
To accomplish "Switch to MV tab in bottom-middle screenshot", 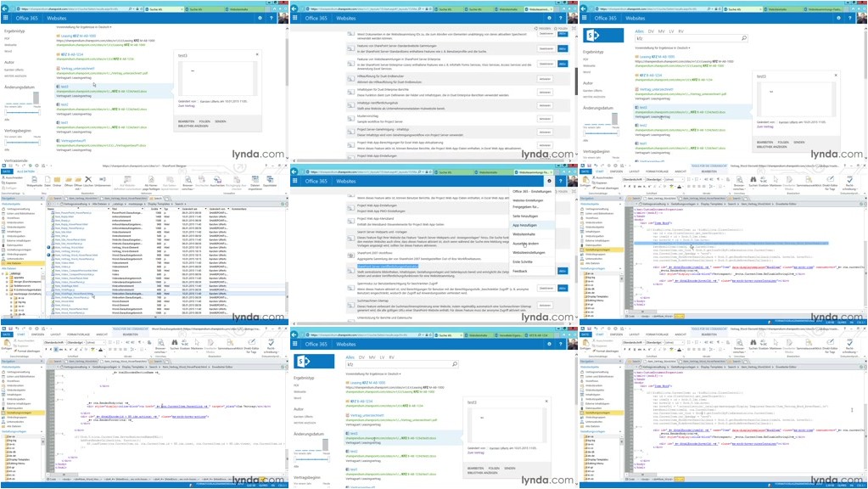I will (372, 357).
